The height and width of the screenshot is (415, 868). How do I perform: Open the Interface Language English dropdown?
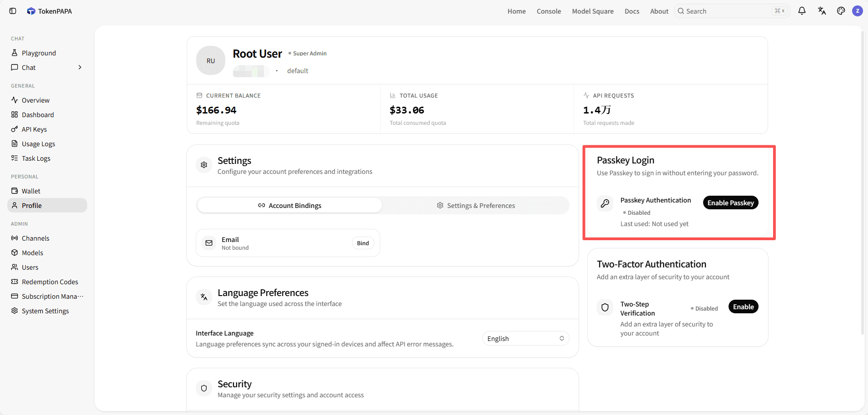(526, 338)
